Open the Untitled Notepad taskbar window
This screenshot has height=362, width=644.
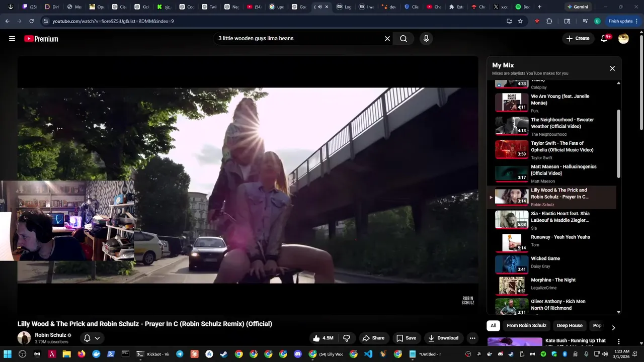pyautogui.click(x=425, y=354)
